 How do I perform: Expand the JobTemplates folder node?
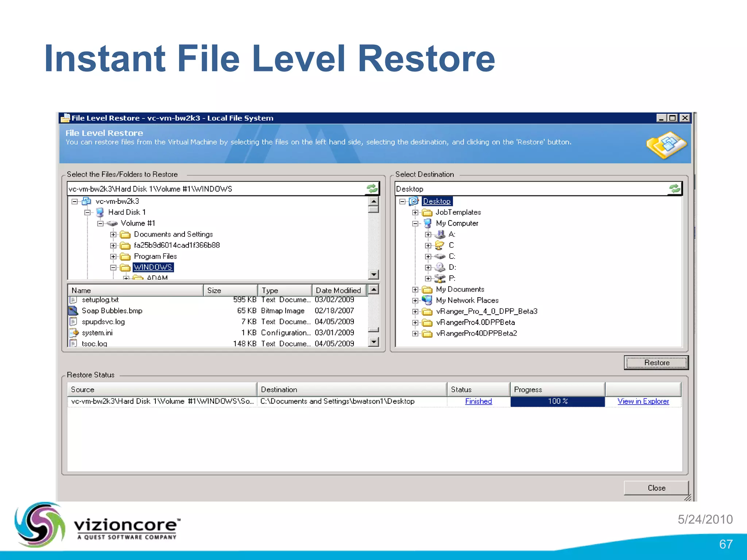coord(415,213)
